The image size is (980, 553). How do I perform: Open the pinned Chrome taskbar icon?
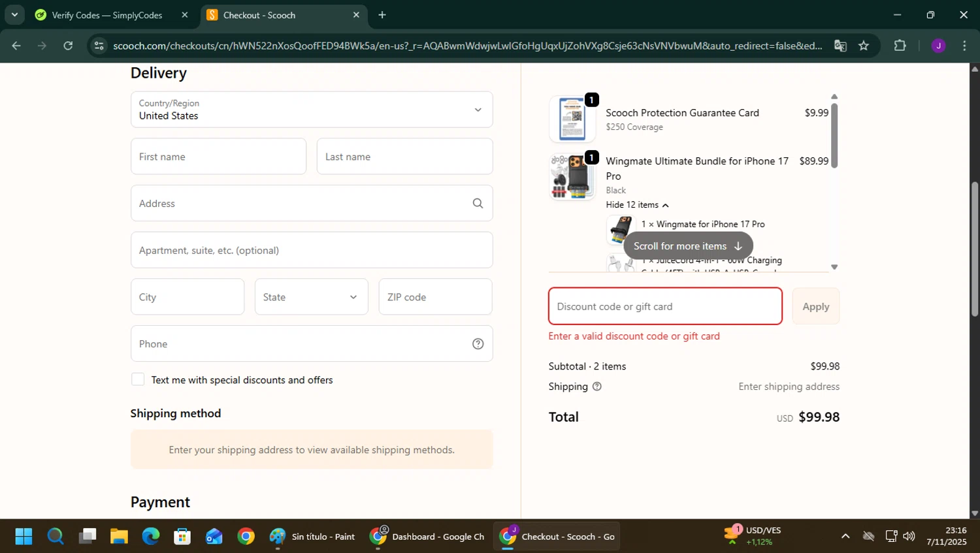[x=246, y=537]
